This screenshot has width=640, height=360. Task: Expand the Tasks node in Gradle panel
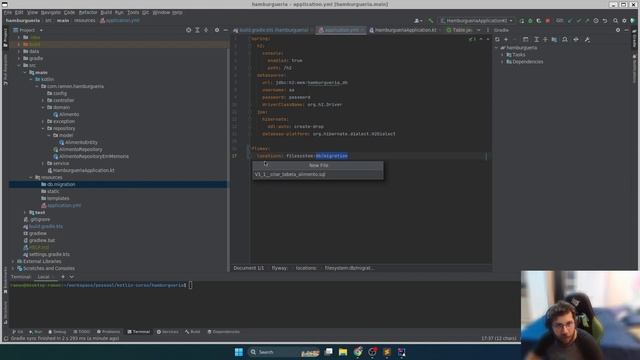502,55
